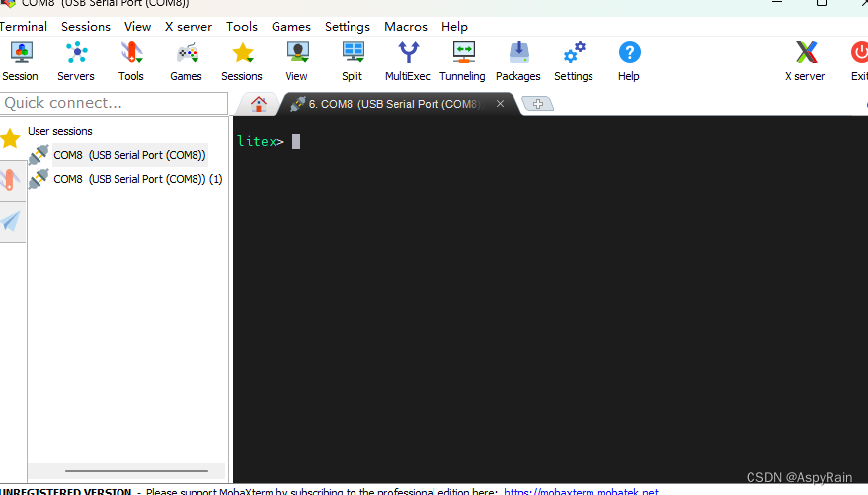Screen dimensions: 868x495
Task: Click the plug icon of first COM8 session
Action: [x=39, y=155]
